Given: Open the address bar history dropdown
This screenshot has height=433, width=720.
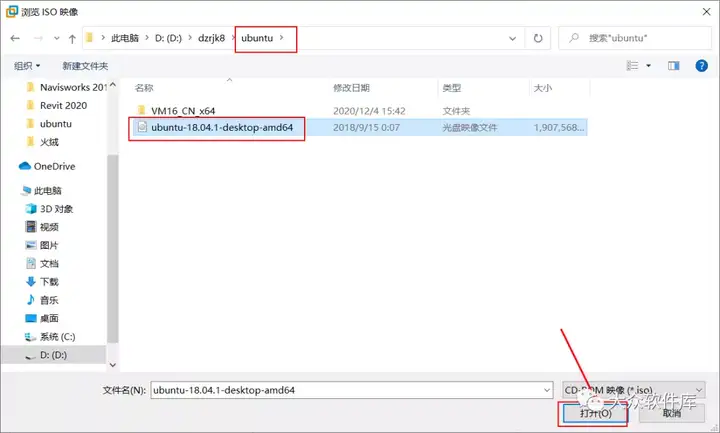Looking at the screenshot, I should pyautogui.click(x=512, y=39).
